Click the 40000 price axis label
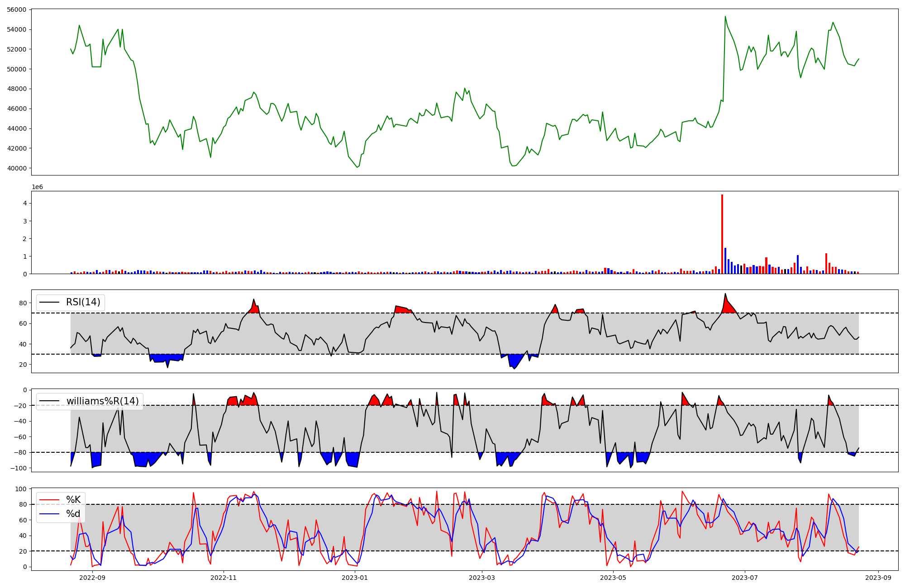 click(16, 168)
